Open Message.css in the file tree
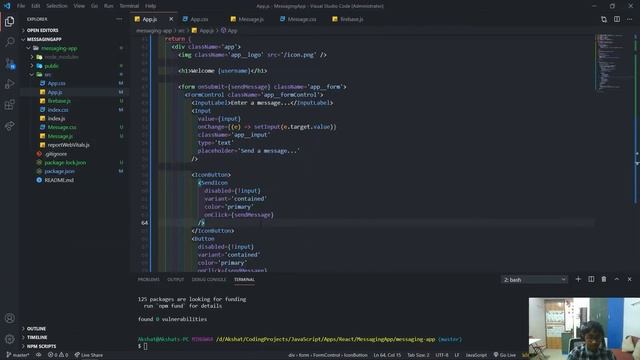The image size is (640, 360). [x=62, y=127]
